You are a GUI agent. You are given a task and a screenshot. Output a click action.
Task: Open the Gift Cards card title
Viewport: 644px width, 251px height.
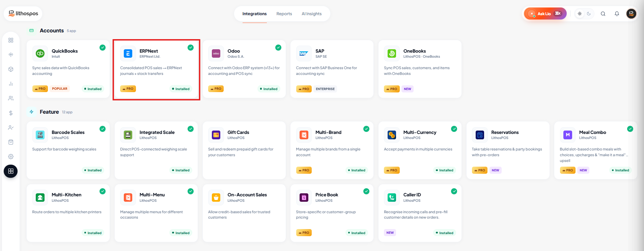click(x=238, y=132)
